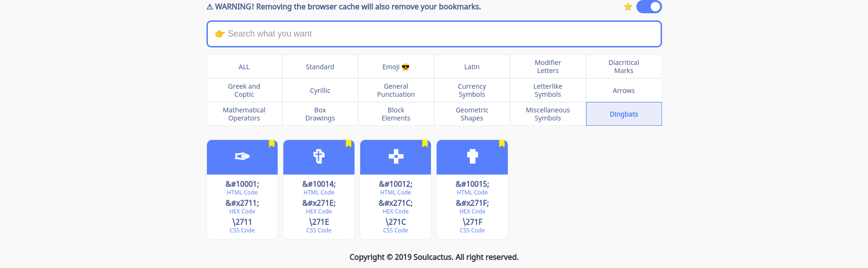Select the Standard category tab

click(320, 66)
